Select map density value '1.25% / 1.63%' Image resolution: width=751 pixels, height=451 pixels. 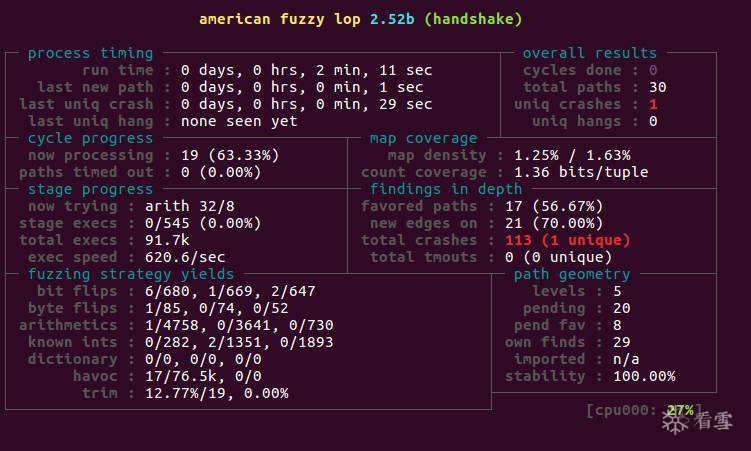pos(572,155)
